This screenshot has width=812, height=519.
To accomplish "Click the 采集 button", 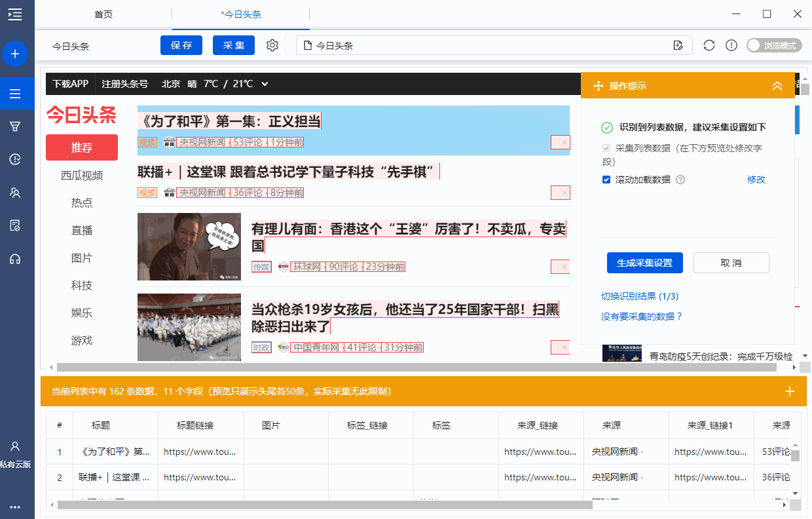I will click(234, 45).
